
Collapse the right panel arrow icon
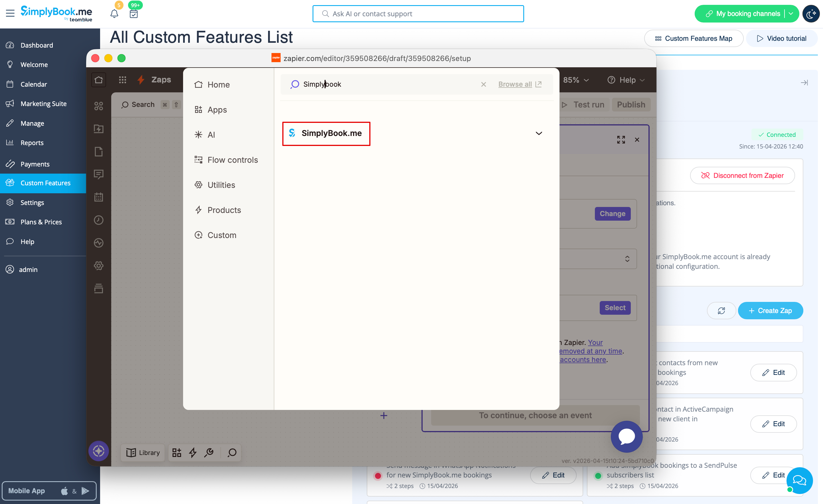[804, 82]
